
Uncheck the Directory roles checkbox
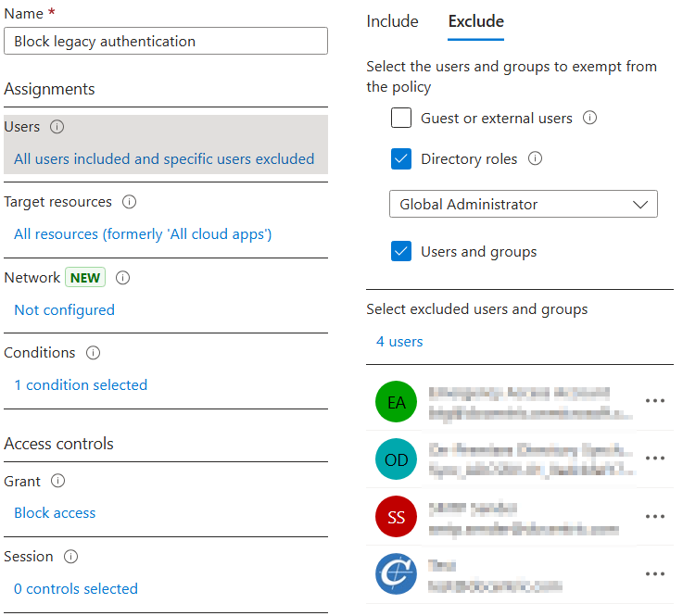pos(401,159)
